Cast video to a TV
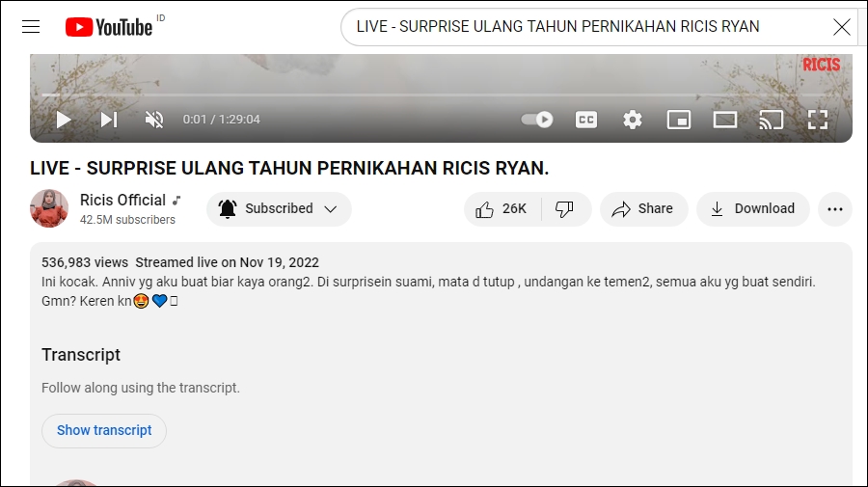868x487 pixels. point(772,120)
